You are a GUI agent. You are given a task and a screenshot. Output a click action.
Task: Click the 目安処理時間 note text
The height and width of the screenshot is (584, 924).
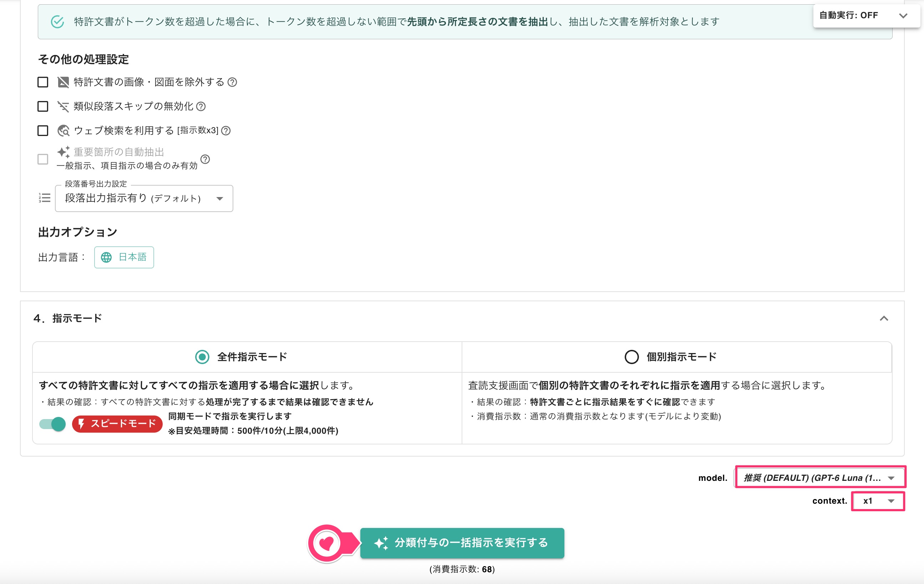[253, 431]
